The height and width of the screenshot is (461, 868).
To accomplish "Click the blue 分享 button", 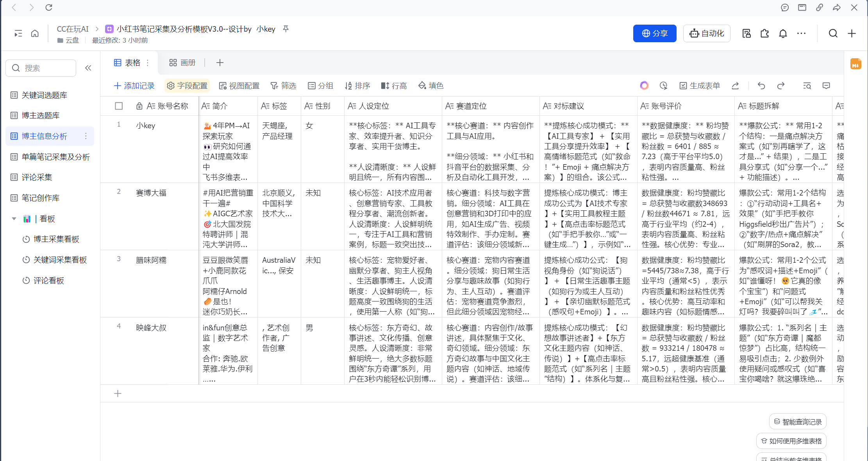I will pyautogui.click(x=654, y=34).
